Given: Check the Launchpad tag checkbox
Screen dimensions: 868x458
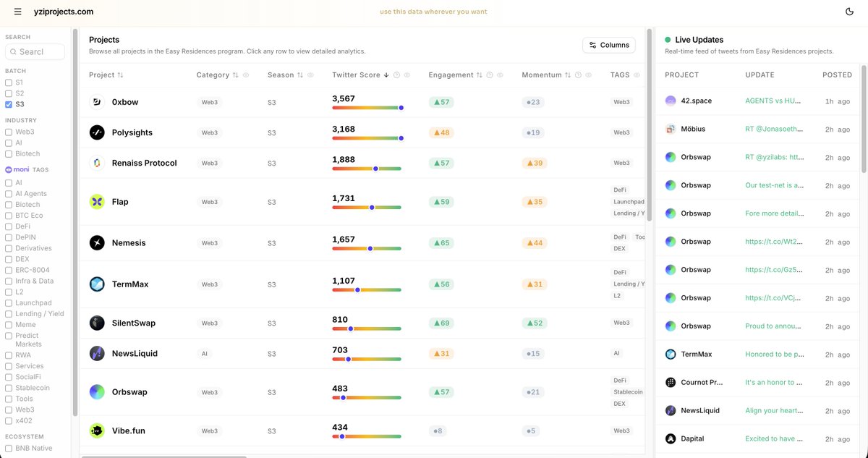Looking at the screenshot, I should 9,302.
